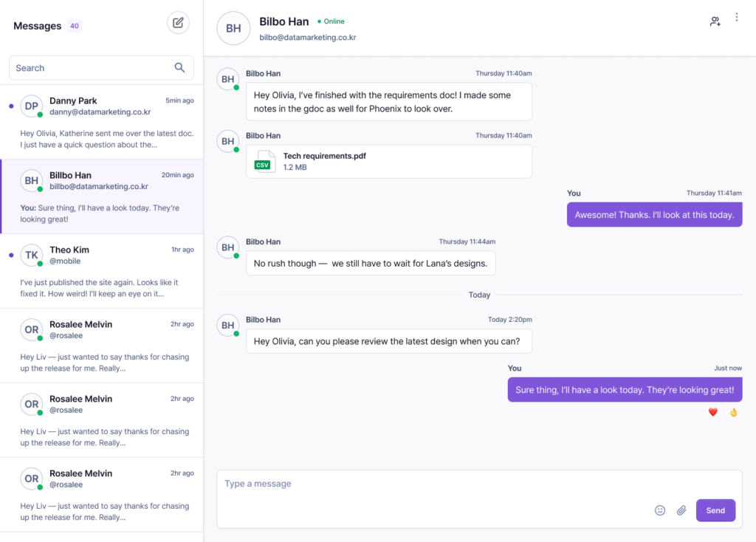The image size is (756, 542).
Task: Click the search magnifier icon
Action: click(180, 68)
